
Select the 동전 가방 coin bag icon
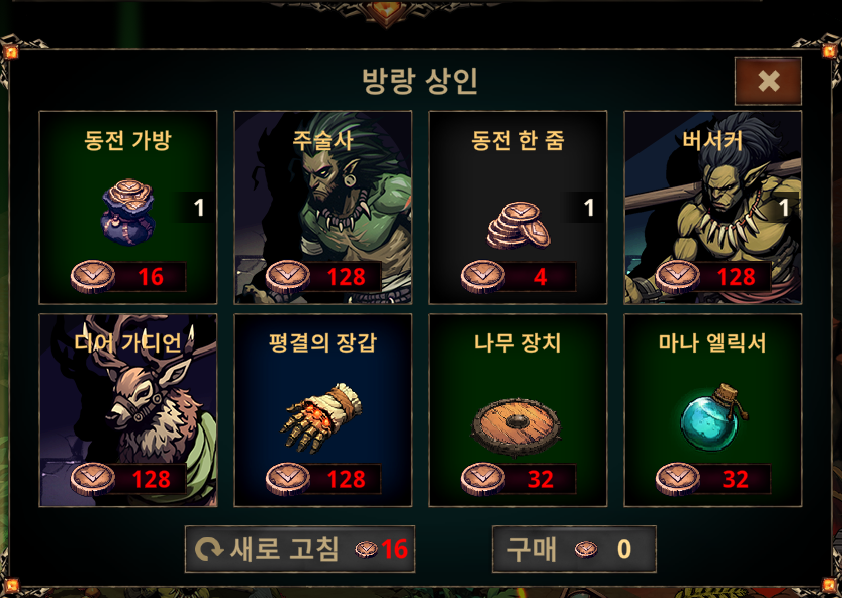pyautogui.click(x=128, y=213)
